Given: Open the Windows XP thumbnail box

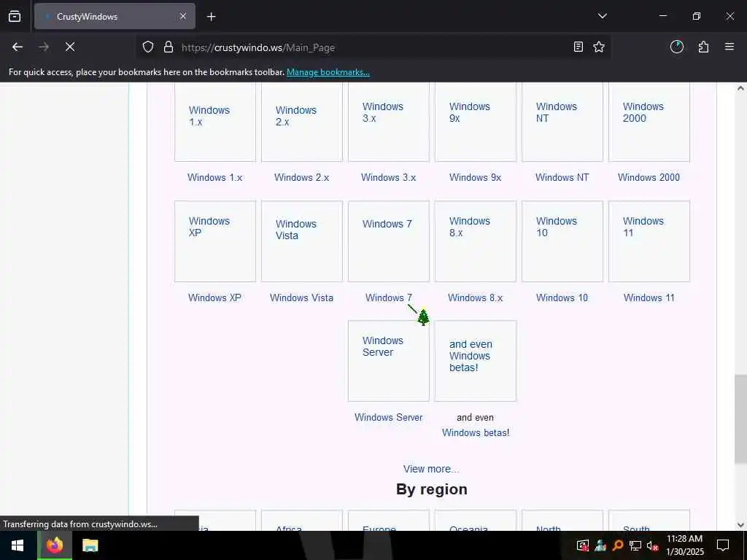Looking at the screenshot, I should [x=215, y=241].
